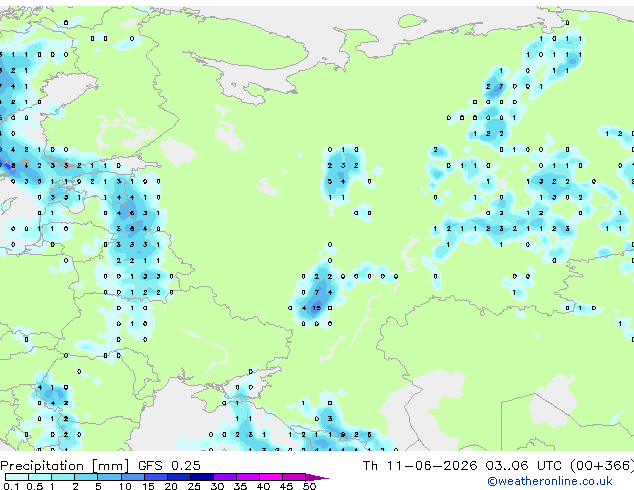634x490 pixels.
Task: Click the 45–50 mm legend swatch
Action: 294,477
